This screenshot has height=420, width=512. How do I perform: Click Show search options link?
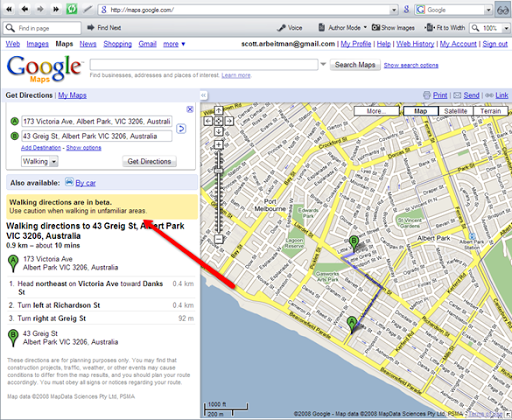[411, 65]
